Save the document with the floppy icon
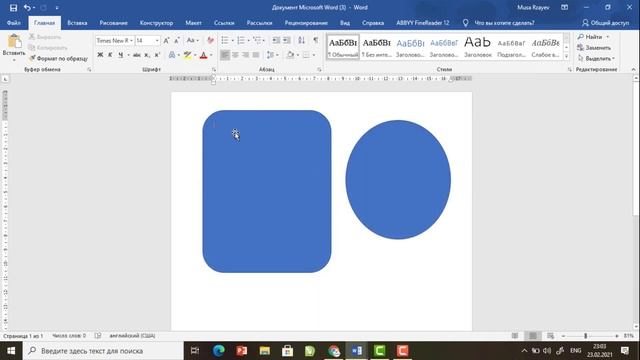 coord(13,7)
